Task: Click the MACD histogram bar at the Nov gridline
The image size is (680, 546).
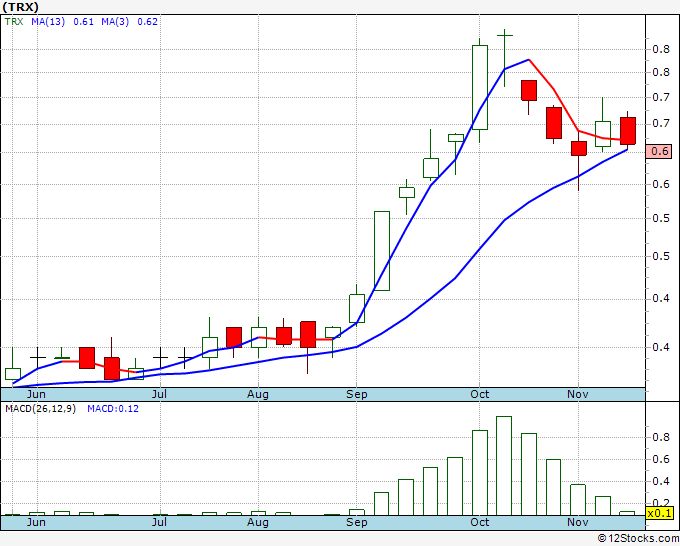Action: 578,500
